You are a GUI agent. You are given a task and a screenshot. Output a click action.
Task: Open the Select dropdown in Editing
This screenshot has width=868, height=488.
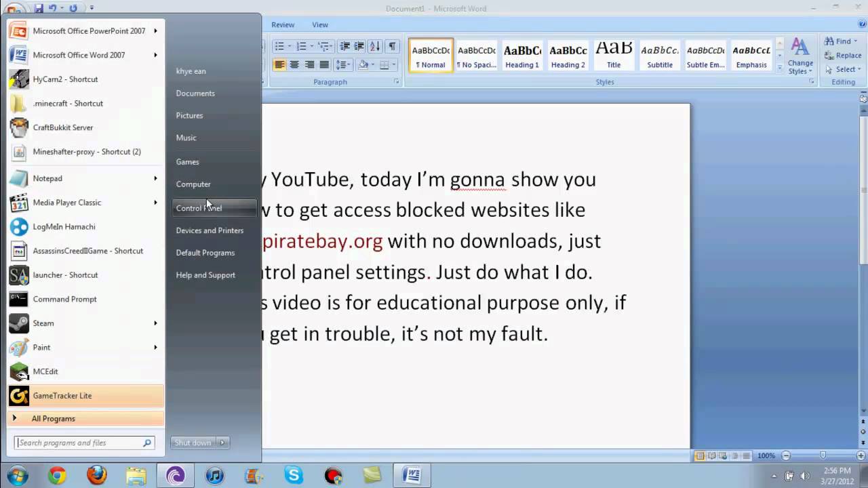pyautogui.click(x=844, y=69)
